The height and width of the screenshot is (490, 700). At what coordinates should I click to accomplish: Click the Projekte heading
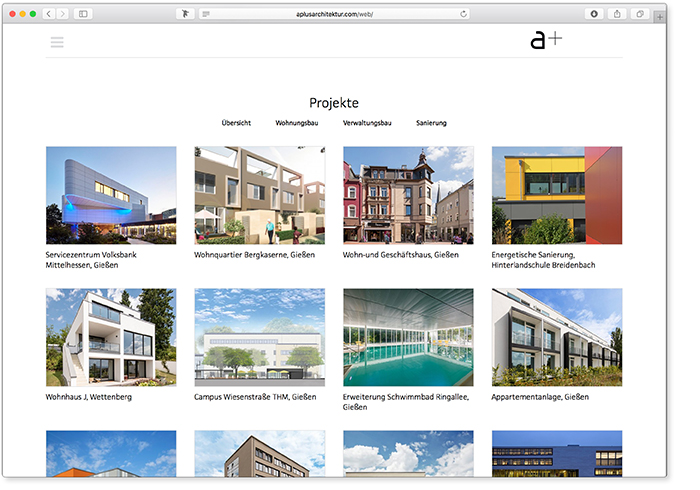click(x=334, y=103)
